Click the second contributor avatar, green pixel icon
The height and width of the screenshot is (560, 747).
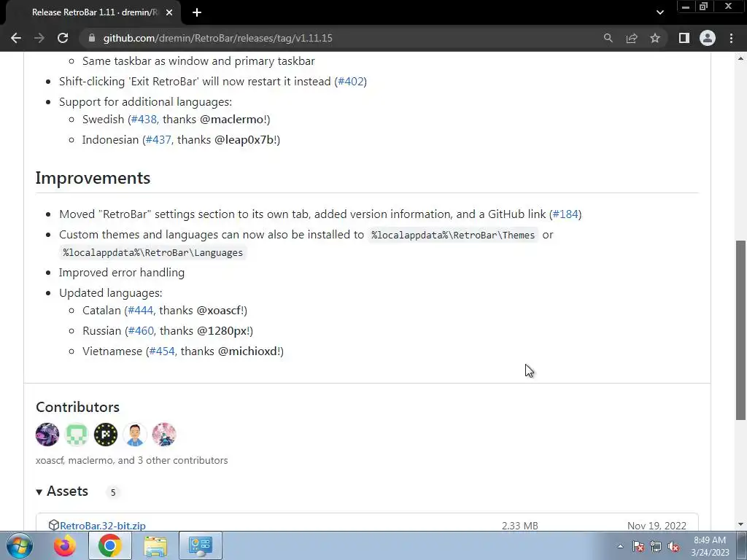(x=77, y=435)
